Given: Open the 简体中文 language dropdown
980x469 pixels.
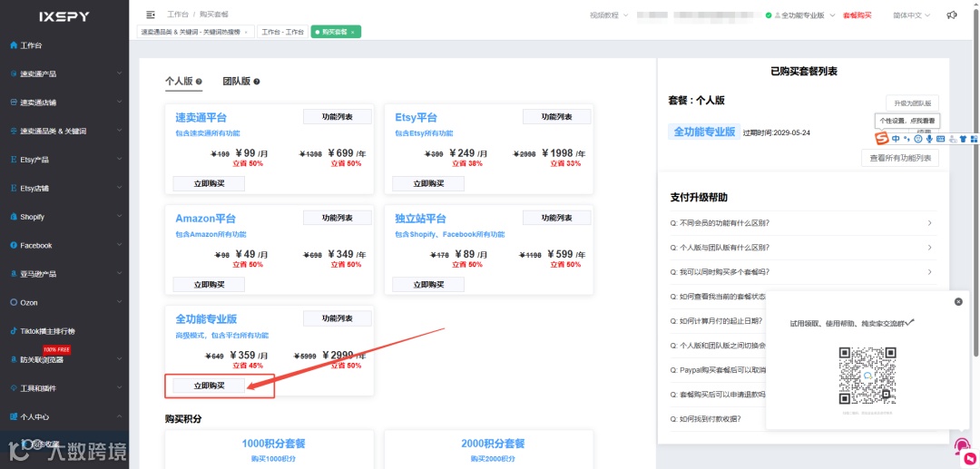Looking at the screenshot, I should point(911,15).
